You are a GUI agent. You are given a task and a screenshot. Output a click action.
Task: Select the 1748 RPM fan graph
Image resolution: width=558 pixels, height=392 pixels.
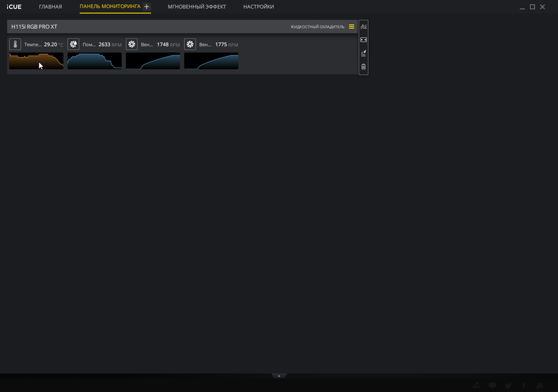pyautogui.click(x=153, y=61)
